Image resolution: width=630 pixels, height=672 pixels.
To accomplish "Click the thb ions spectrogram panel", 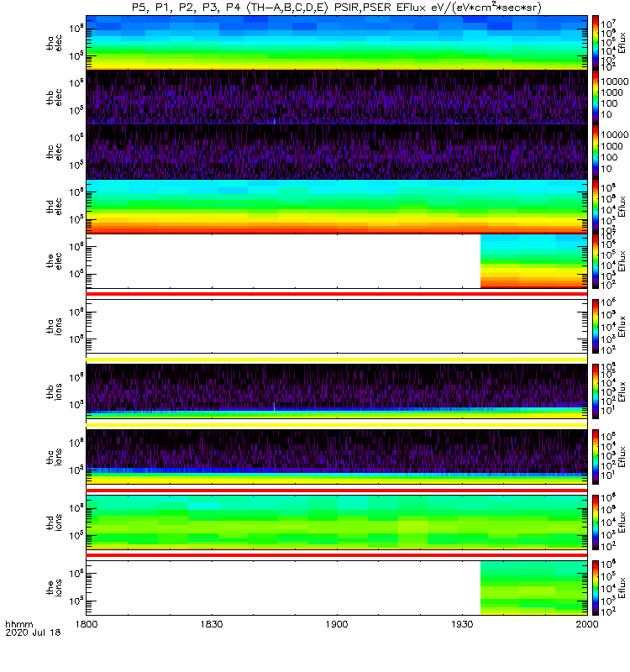I will [337, 391].
